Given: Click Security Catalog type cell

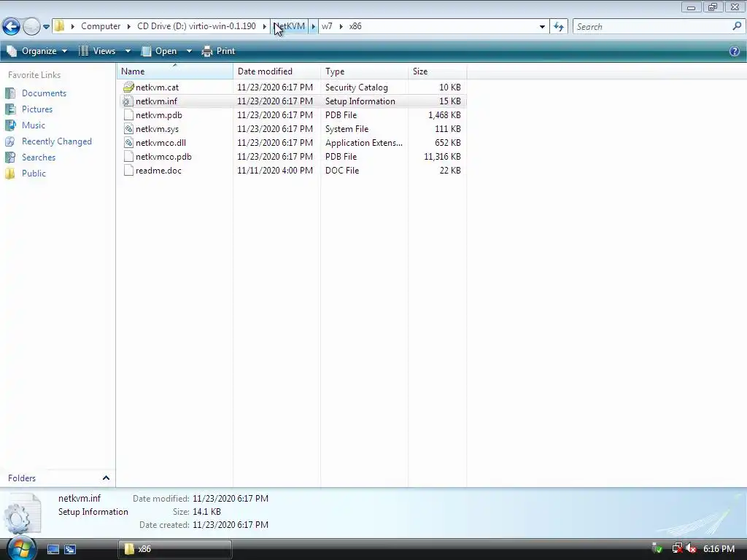Looking at the screenshot, I should tap(356, 87).
